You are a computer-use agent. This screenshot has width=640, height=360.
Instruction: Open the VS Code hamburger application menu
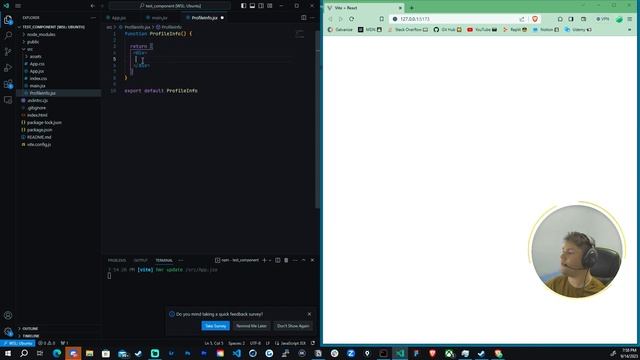click(18, 6)
